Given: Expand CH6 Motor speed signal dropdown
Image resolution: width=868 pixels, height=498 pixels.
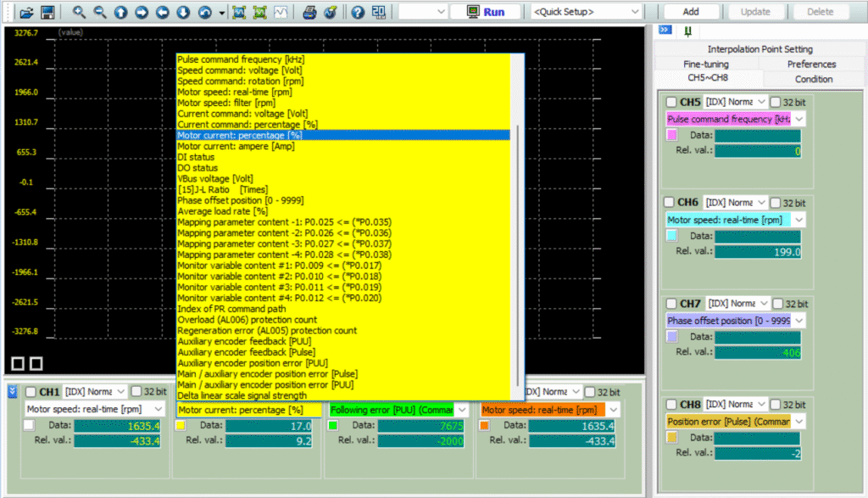Looking at the screenshot, I should (798, 220).
